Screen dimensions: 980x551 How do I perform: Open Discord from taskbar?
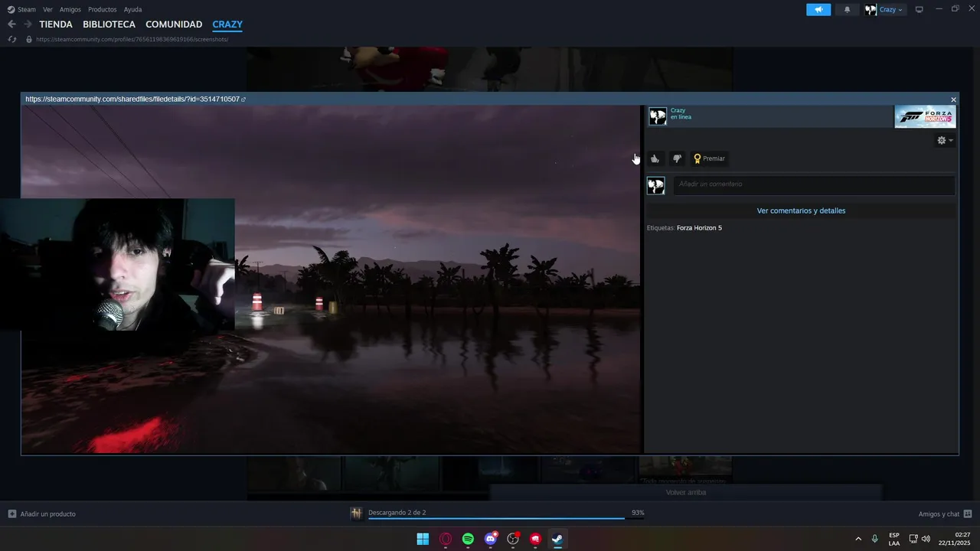pos(491,539)
